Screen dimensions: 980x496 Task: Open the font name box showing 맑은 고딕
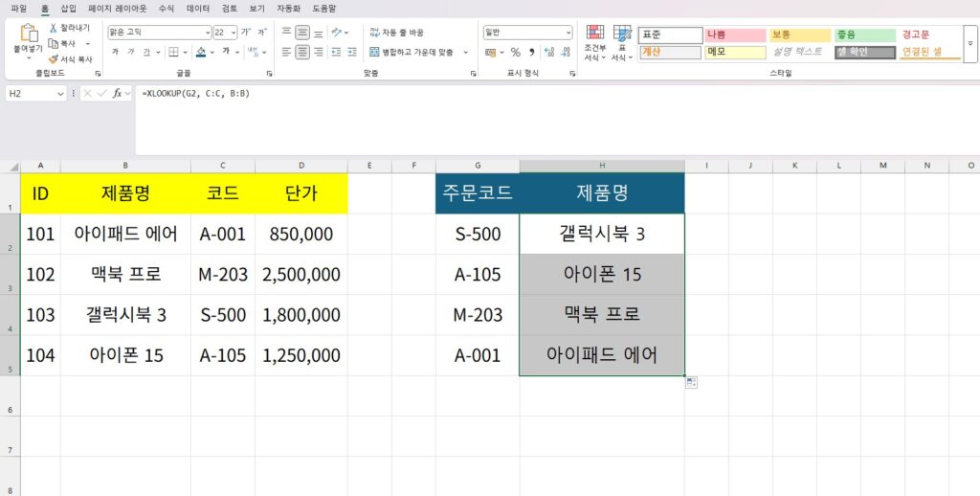[x=160, y=32]
